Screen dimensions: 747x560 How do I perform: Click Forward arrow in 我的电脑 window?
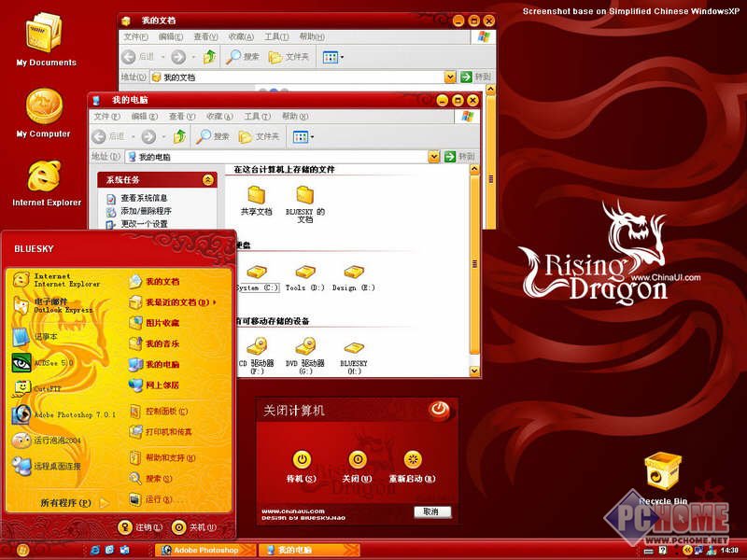[148, 136]
